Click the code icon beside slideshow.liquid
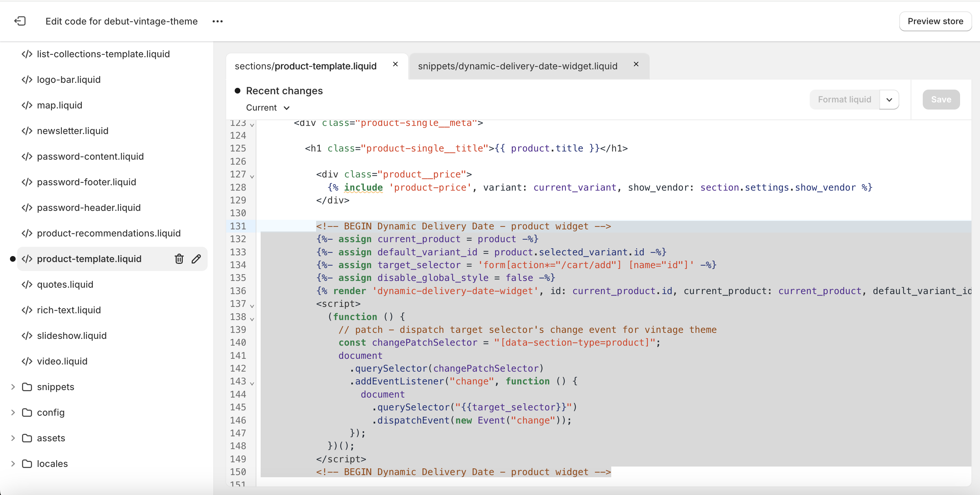The width and height of the screenshot is (980, 495). click(x=27, y=336)
